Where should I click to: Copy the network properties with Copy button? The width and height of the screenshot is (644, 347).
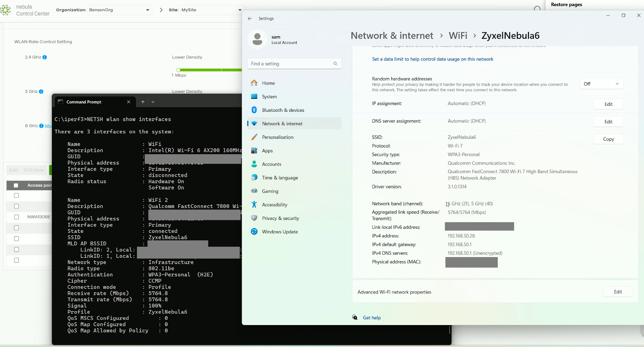(x=608, y=139)
